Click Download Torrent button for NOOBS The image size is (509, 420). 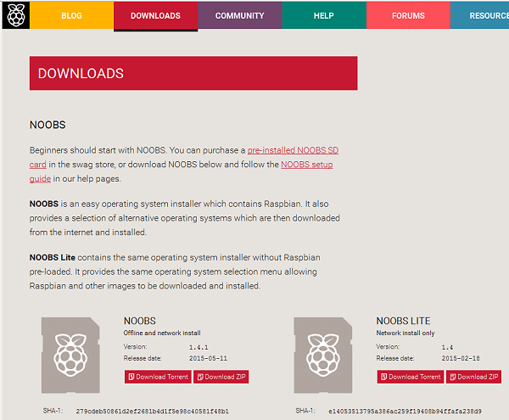point(158,377)
